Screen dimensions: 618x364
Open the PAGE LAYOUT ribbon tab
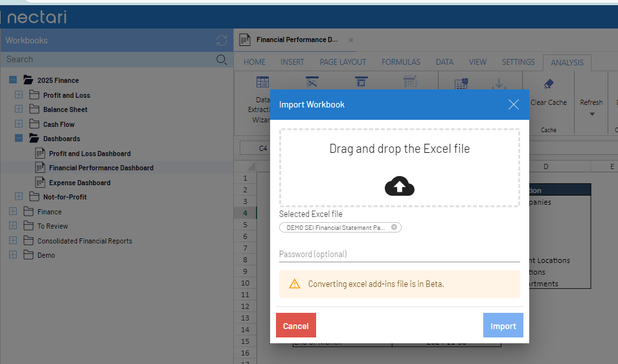point(343,62)
